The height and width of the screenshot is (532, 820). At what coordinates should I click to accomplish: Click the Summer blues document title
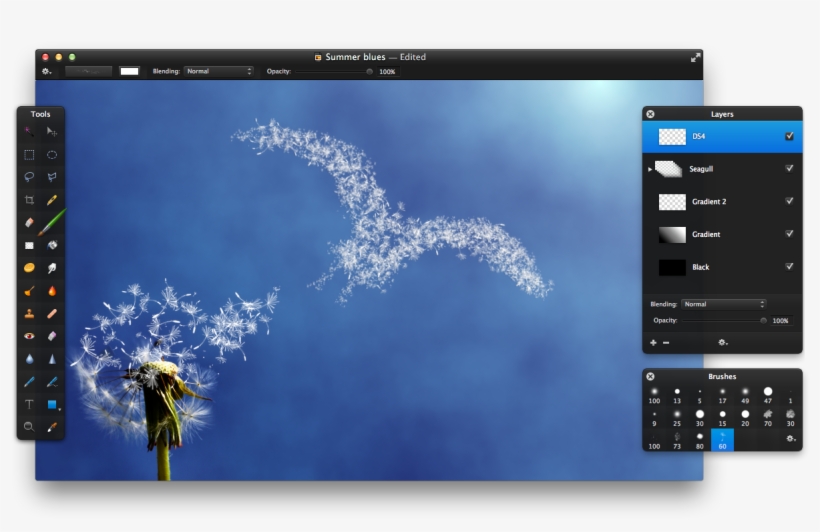(x=355, y=57)
